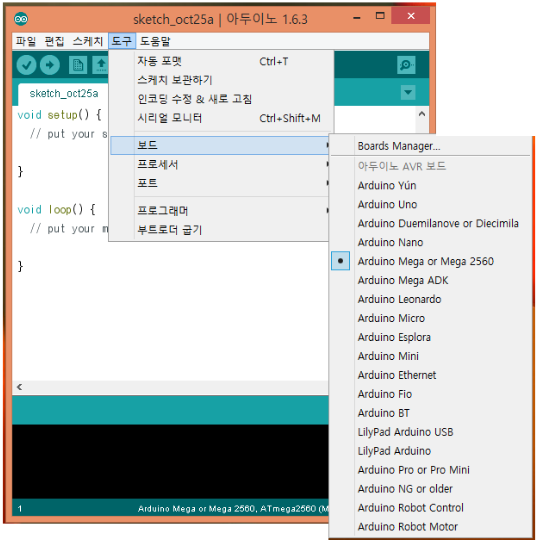Image resolution: width=537 pixels, height=544 pixels.
Task: Select the plain LilyPad Arduino board
Action: click(430, 451)
